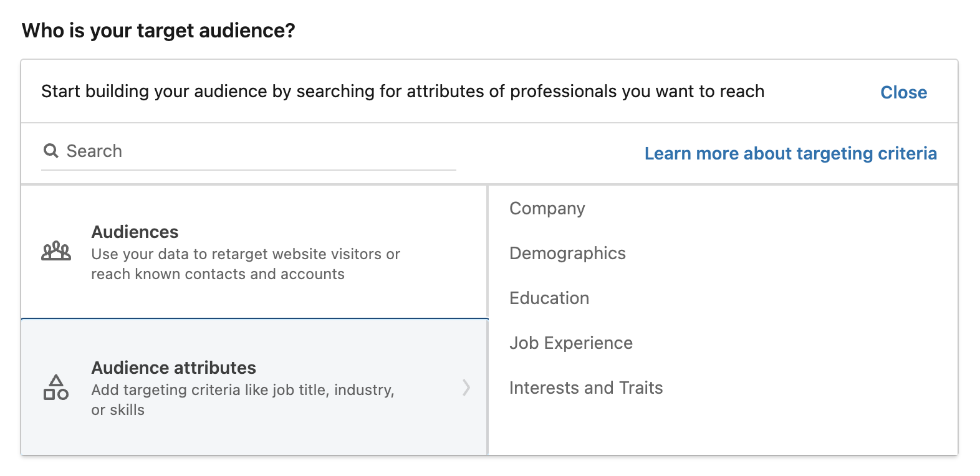Expand Audience attributes via the chevron arrow
Viewport: 980px width, 476px height.
[466, 388]
